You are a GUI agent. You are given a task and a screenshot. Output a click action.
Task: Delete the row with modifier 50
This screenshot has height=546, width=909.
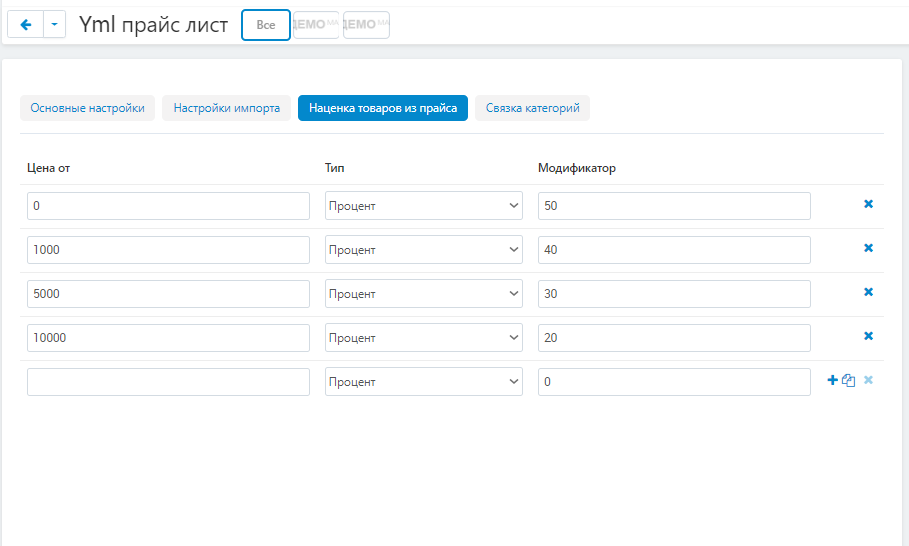[868, 204]
